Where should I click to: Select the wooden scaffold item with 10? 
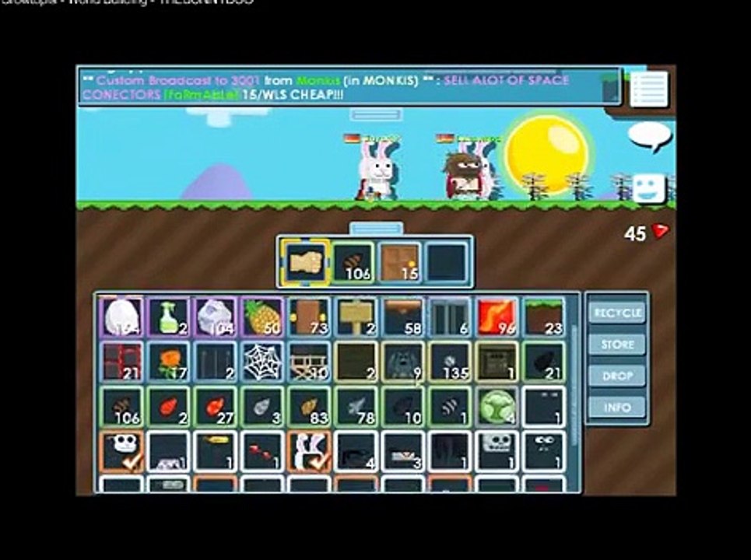point(309,362)
